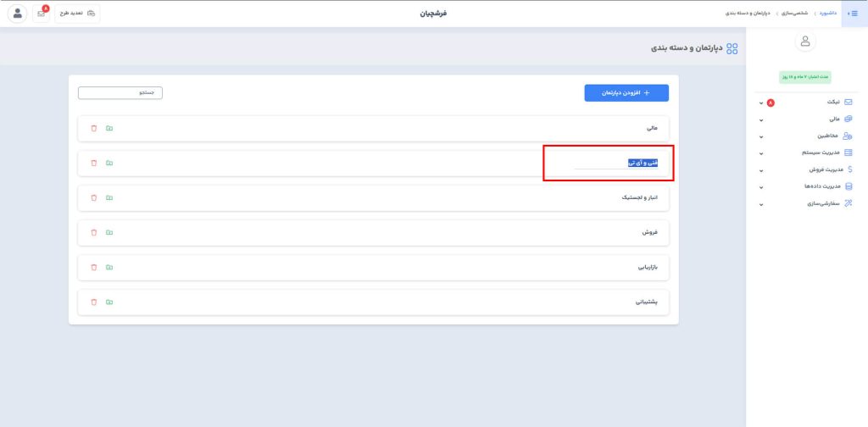Click the افزودن دپارتمان button
This screenshot has width=868, height=427.
(x=626, y=93)
